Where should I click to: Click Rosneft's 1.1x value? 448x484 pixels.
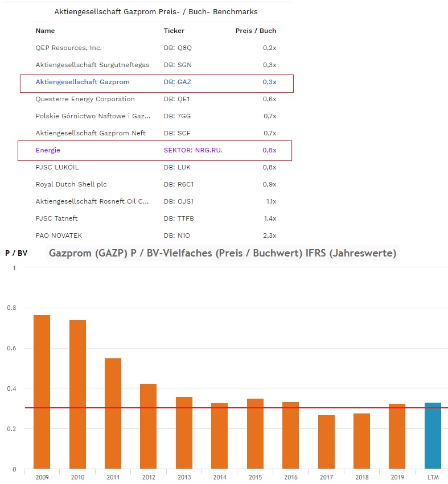click(272, 201)
